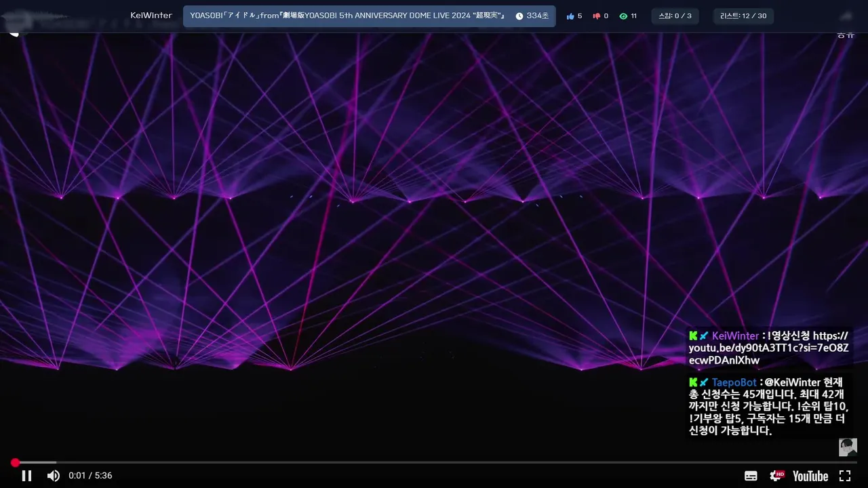Mute the video using the speaker icon

point(53,476)
